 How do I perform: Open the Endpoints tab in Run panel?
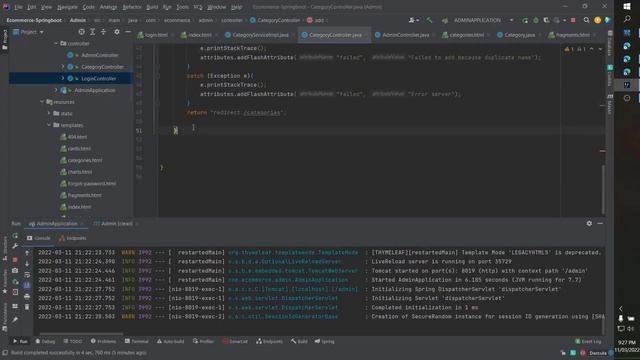[x=73, y=238]
